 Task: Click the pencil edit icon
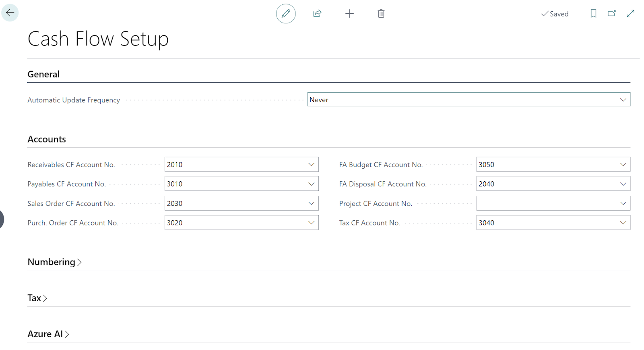click(x=286, y=14)
